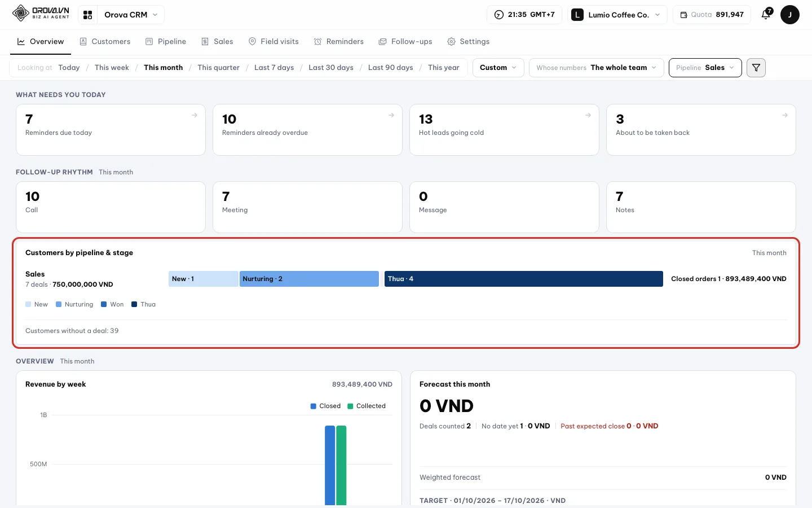812x508 pixels.
Task: Click arrow on Reminders due today card
Action: click(x=195, y=115)
